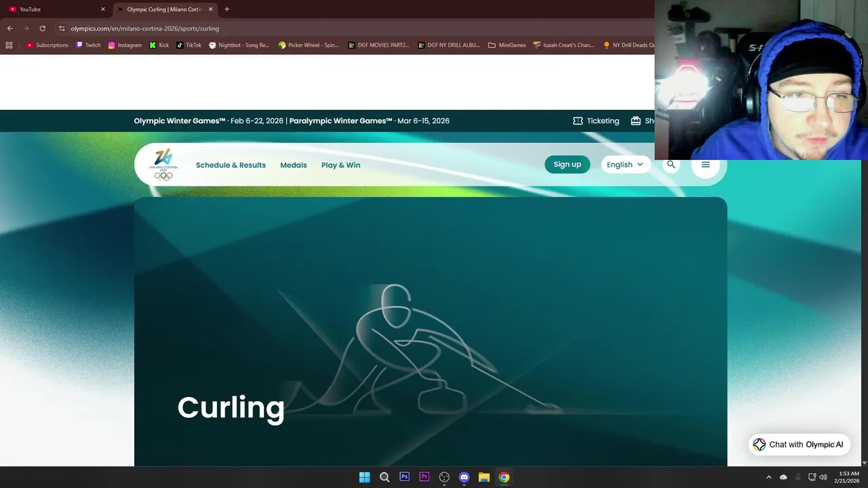
Task: Open the Isaiah Creati's Channel bookmark
Action: (564, 45)
